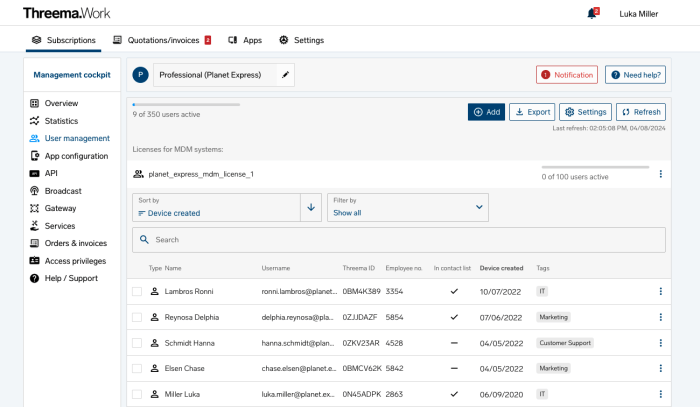700x407 pixels.
Task: Select checkbox for Lambros Ronni
Action: [137, 291]
